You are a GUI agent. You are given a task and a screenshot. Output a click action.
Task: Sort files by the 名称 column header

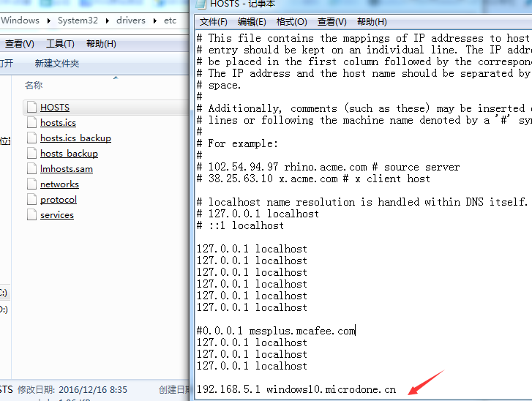pos(34,86)
